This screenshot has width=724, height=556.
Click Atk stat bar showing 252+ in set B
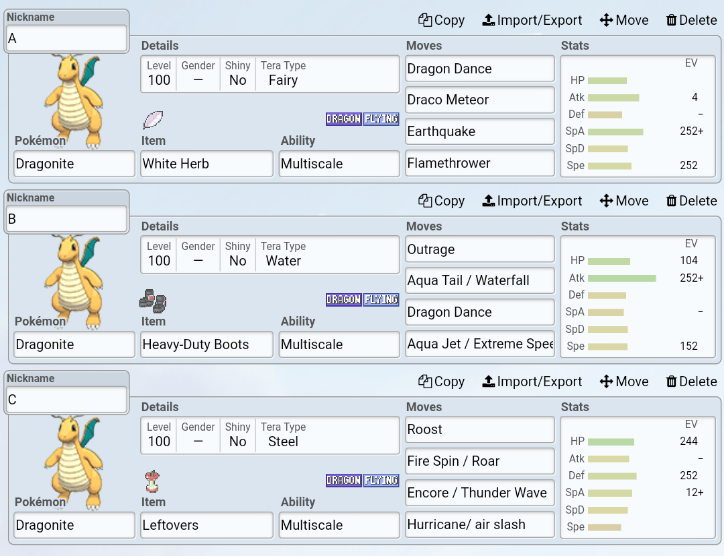[x=622, y=278]
